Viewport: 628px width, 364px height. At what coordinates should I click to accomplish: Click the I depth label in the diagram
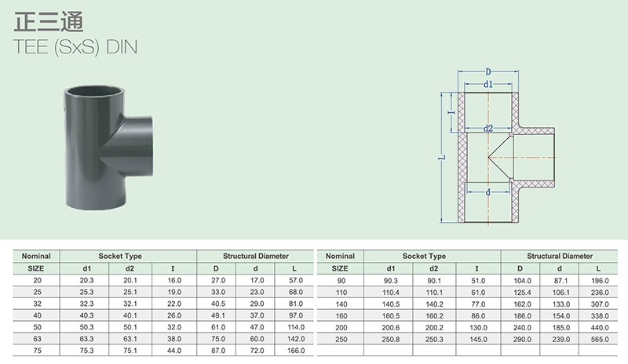click(451, 113)
